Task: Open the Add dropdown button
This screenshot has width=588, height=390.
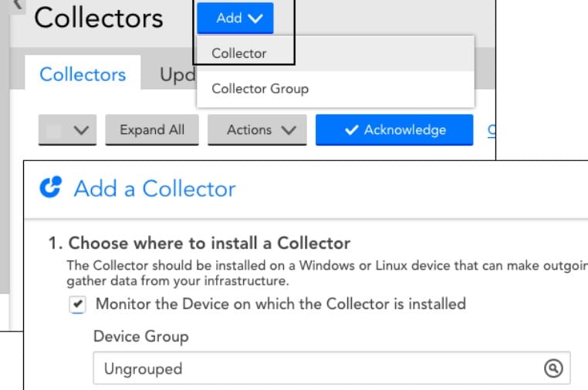Action: [235, 18]
